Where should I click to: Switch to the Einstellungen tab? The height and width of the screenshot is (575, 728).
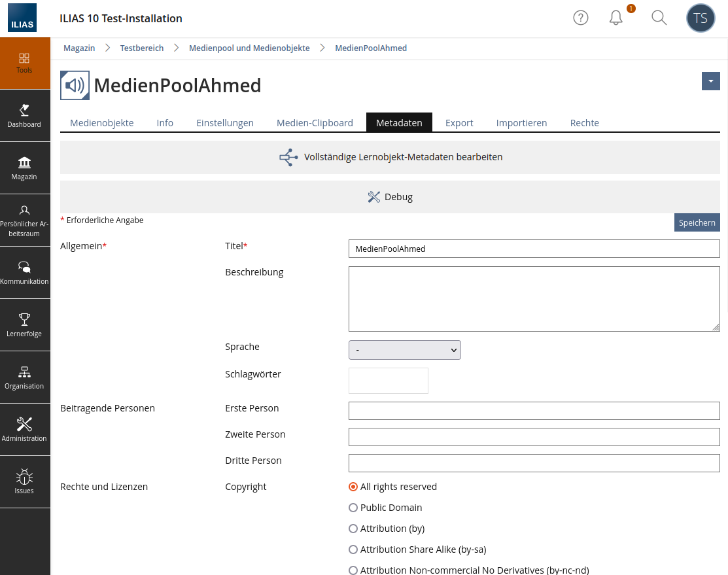click(225, 123)
